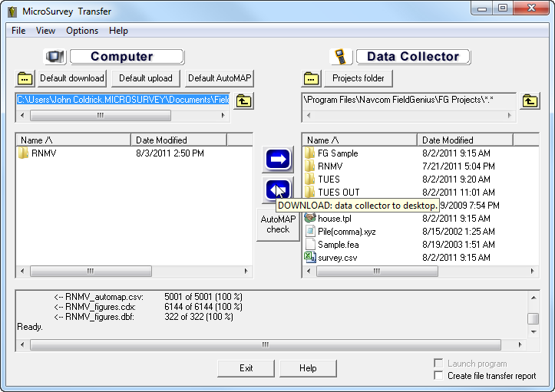
Task: Open the Options menu
Action: coord(82,31)
